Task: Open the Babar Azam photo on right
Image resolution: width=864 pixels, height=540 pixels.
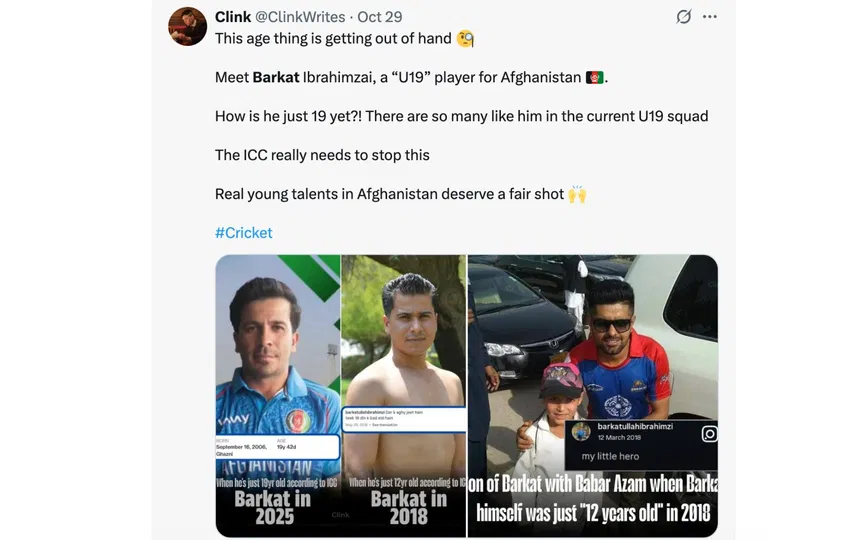Action: pyautogui.click(x=593, y=396)
